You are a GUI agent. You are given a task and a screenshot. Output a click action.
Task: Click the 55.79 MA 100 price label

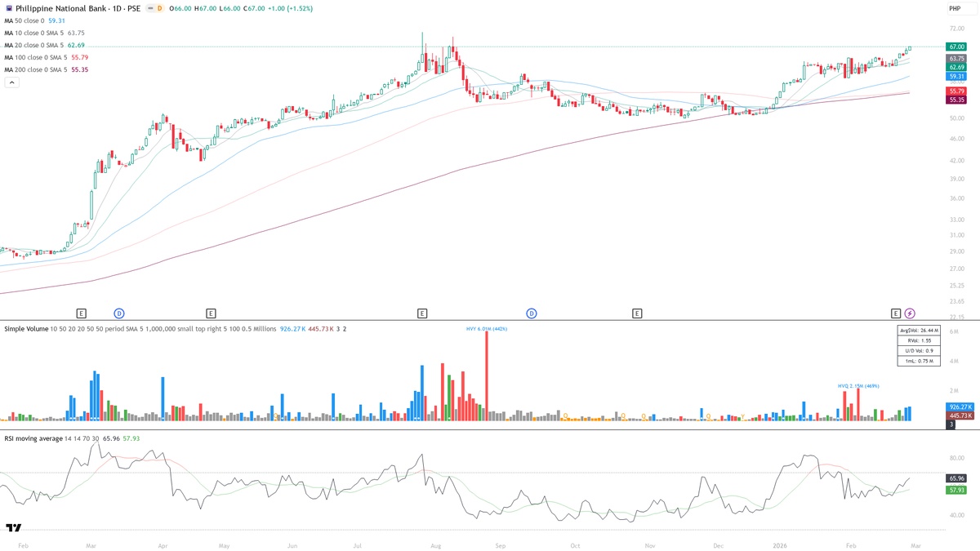pos(956,91)
